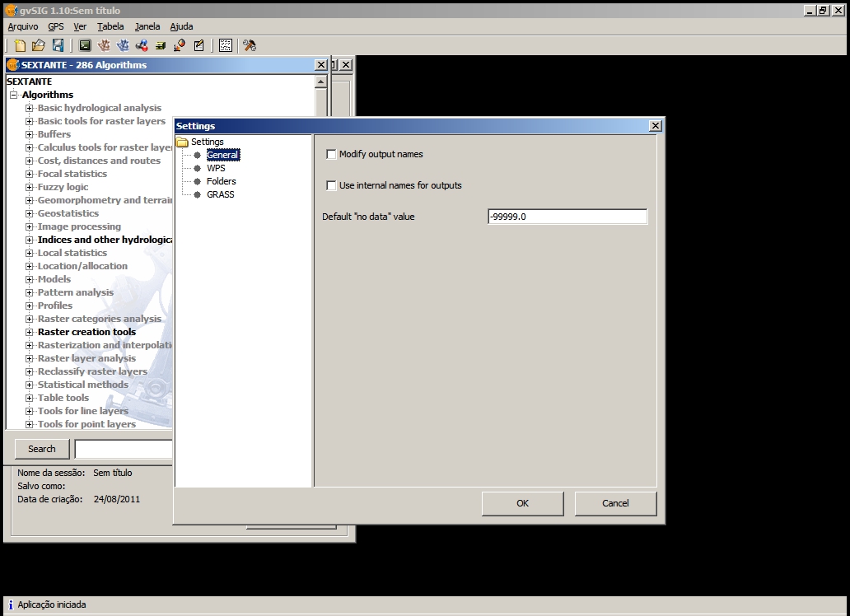850x616 pixels.
Task: Collapse the Algorithms tree root
Action: 14,95
